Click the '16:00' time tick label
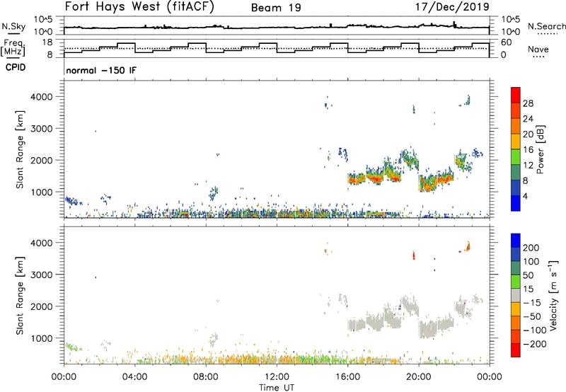Image resolution: width=566 pixels, height=392 pixels. tap(347, 377)
